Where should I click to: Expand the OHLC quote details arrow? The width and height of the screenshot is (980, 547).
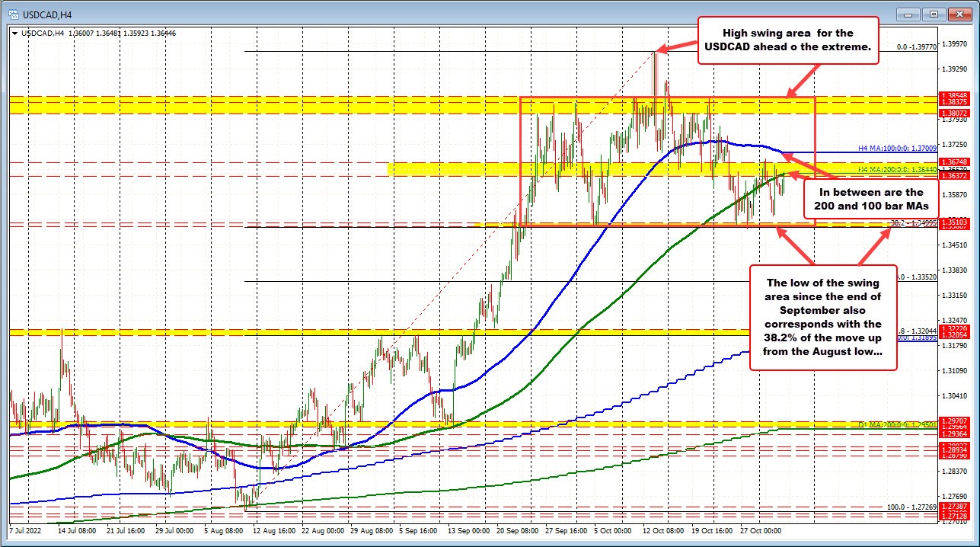[15, 34]
